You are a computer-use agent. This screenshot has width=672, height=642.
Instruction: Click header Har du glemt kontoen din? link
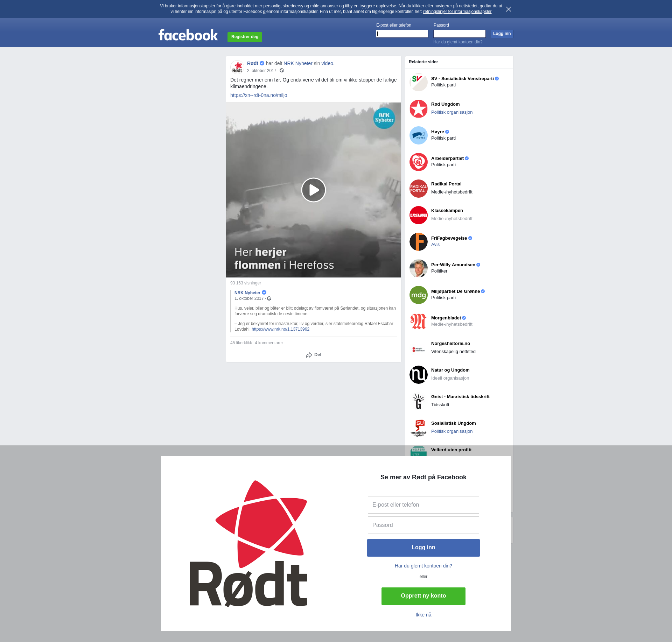458,42
